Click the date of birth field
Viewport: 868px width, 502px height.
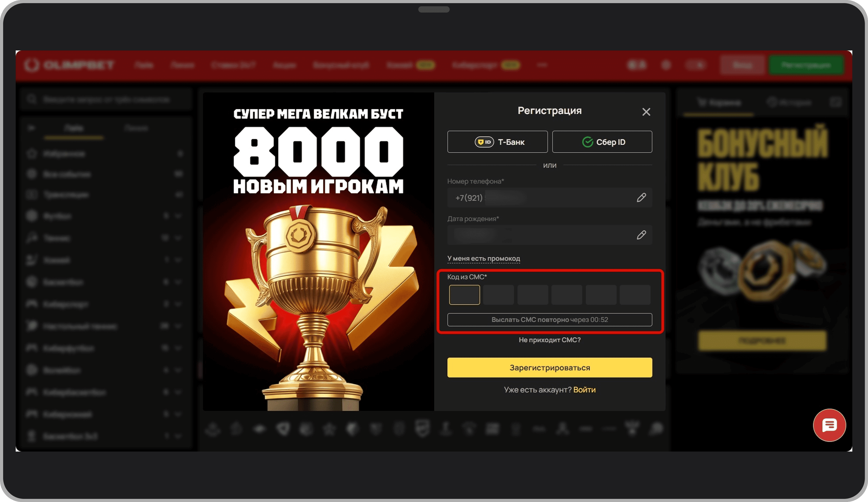(x=550, y=235)
